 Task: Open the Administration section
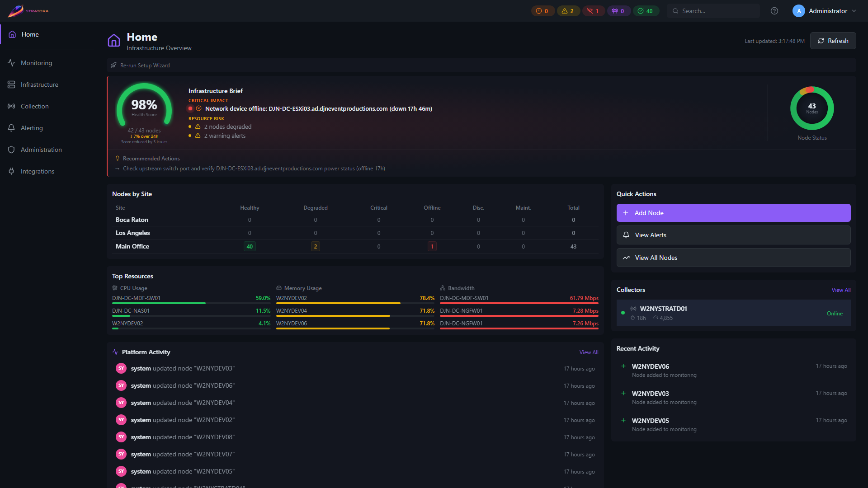47,150
